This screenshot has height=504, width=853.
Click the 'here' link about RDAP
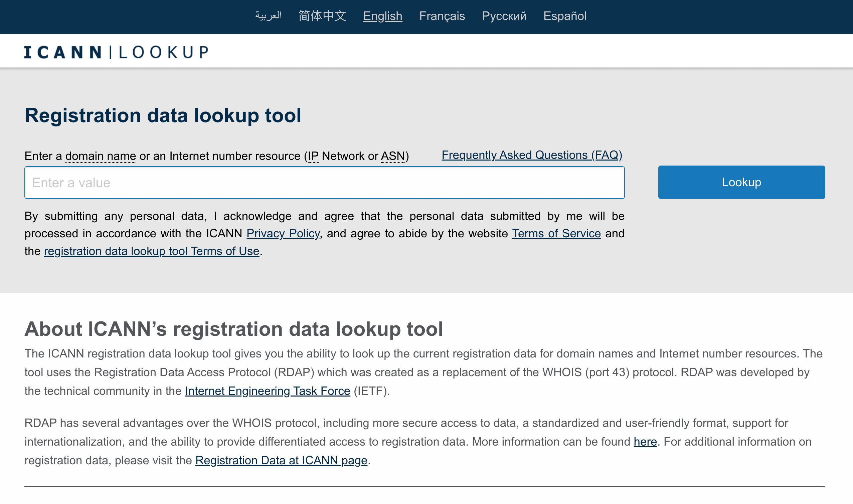coord(645,442)
